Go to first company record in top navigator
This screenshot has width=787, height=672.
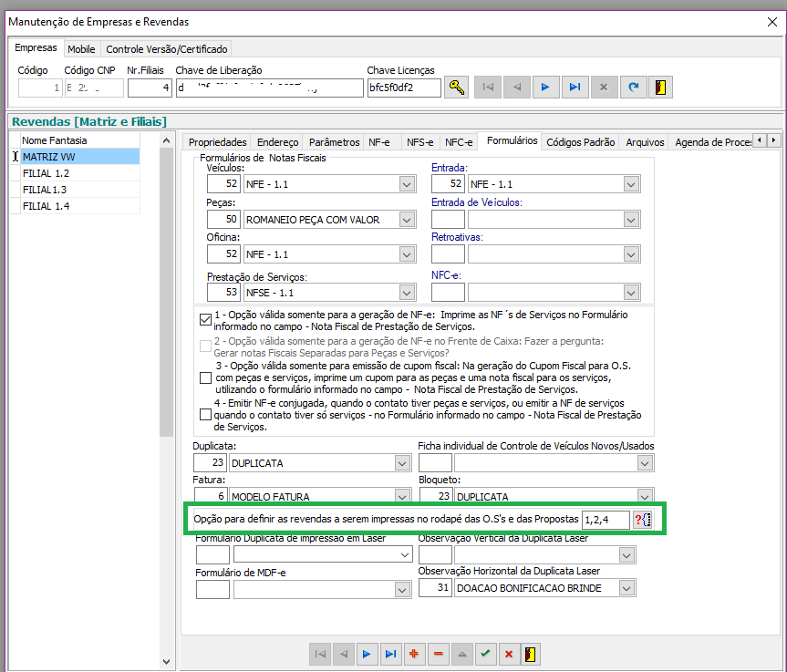click(488, 88)
